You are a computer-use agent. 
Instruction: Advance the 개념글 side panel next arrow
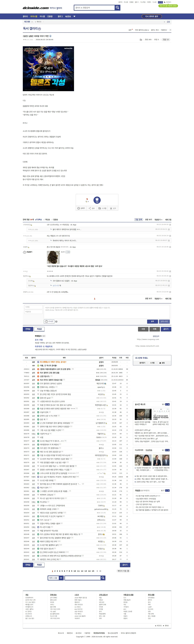click(169, 491)
